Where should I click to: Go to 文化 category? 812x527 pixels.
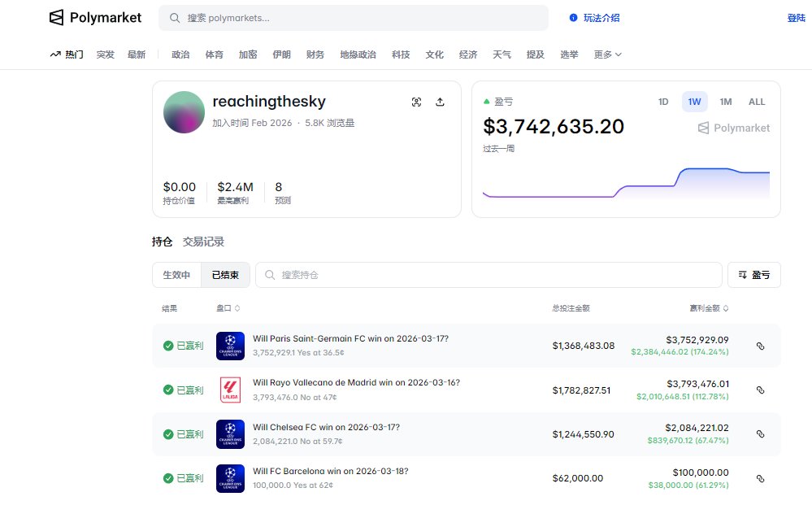(435, 54)
